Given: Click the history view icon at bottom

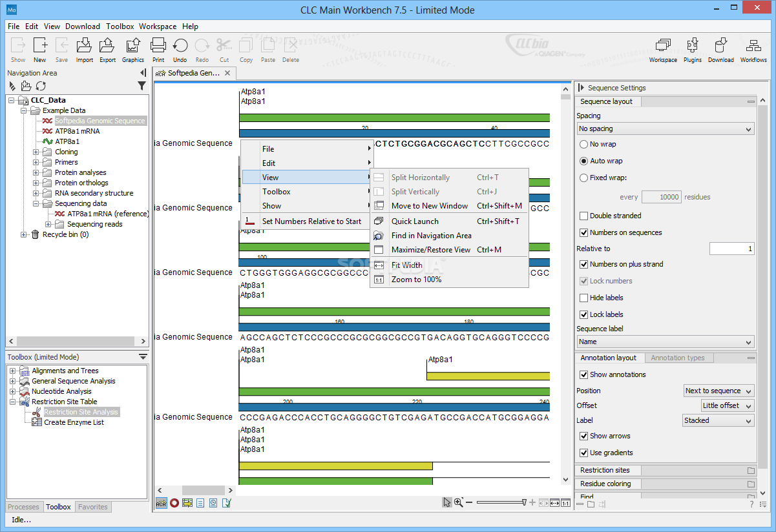Looking at the screenshot, I should pos(213,503).
